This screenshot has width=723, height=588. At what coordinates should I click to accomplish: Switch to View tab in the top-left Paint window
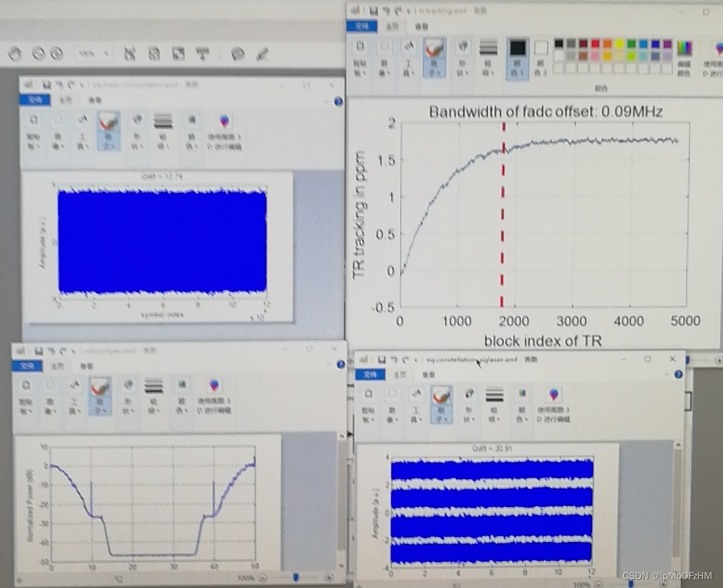tap(94, 100)
